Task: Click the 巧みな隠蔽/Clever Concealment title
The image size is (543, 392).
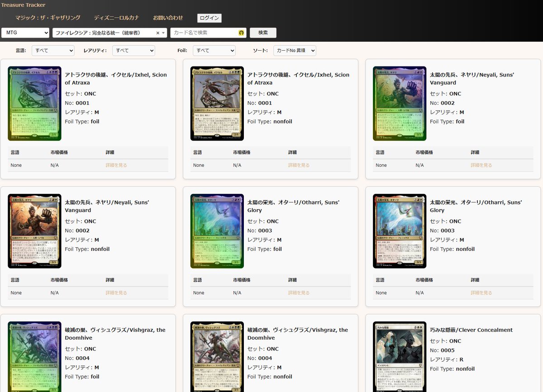Action: coord(471,330)
